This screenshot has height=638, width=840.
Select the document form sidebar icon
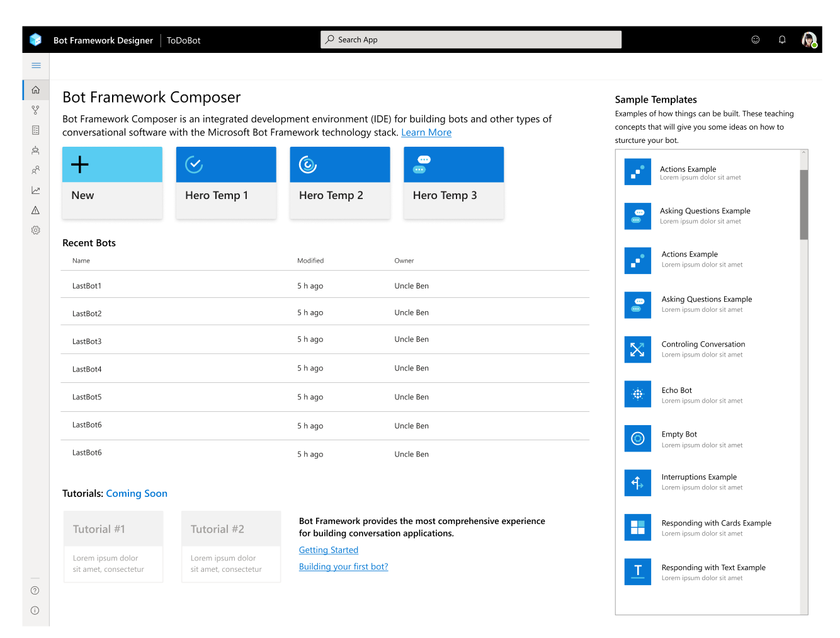pyautogui.click(x=36, y=130)
